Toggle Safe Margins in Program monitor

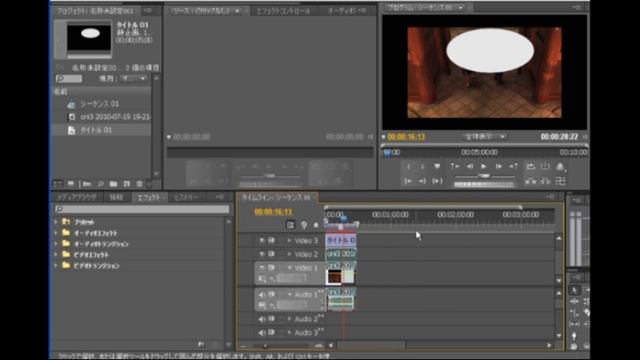click(x=545, y=167)
